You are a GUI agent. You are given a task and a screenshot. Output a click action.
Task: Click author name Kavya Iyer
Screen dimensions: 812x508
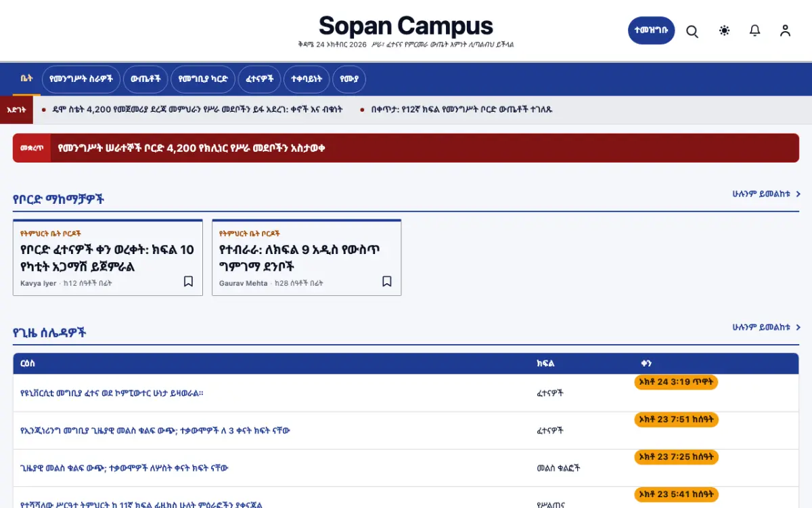(39, 283)
